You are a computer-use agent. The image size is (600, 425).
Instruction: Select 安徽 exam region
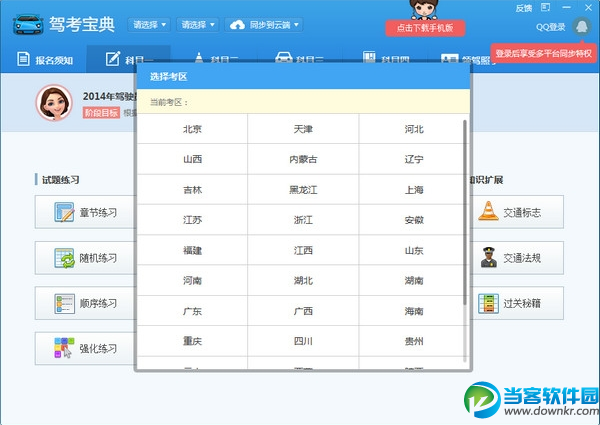point(414,220)
